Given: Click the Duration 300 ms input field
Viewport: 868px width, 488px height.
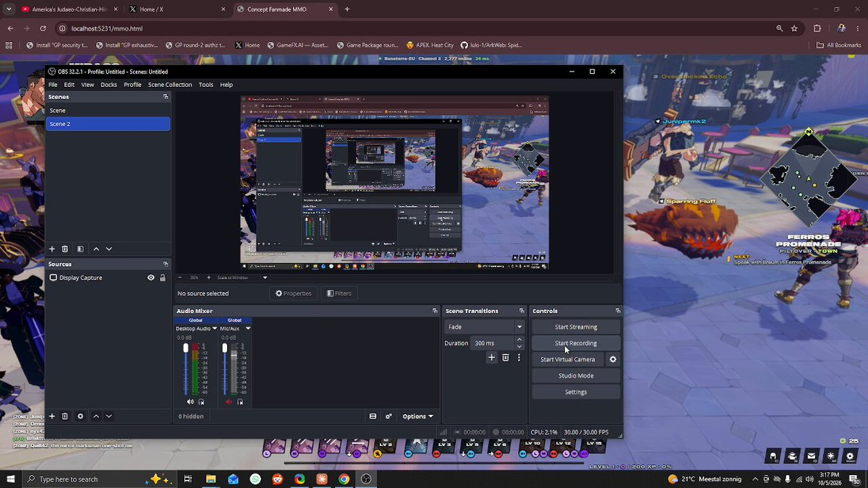Looking at the screenshot, I should pos(492,343).
